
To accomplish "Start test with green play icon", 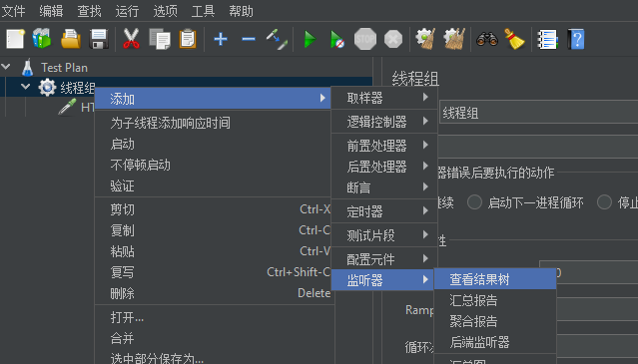I will pyautogui.click(x=311, y=40).
